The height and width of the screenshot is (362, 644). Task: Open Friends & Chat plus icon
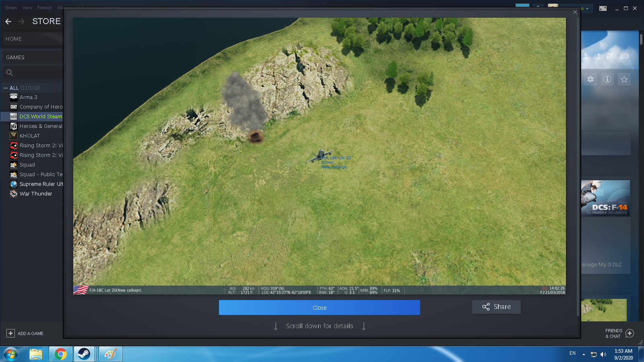click(630, 333)
